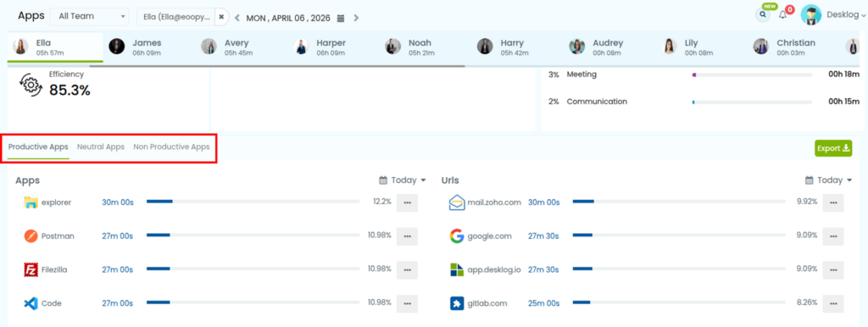Open options menu for gitlab.com row

pyautogui.click(x=833, y=304)
